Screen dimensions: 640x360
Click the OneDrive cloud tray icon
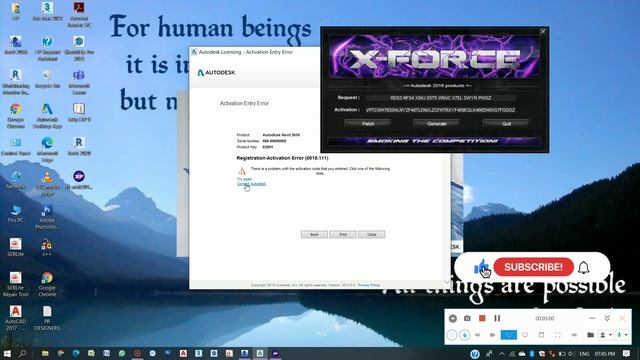point(522,354)
